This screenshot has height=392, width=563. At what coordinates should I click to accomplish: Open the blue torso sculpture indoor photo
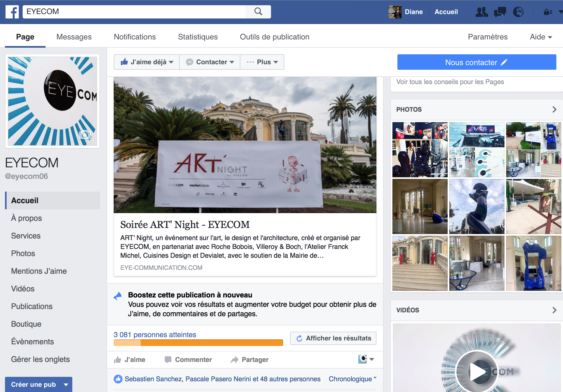point(534,263)
